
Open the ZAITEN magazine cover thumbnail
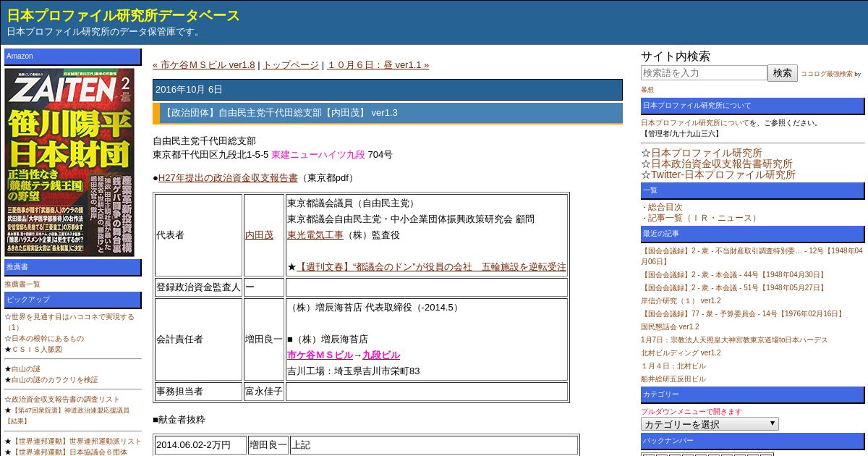point(69,161)
